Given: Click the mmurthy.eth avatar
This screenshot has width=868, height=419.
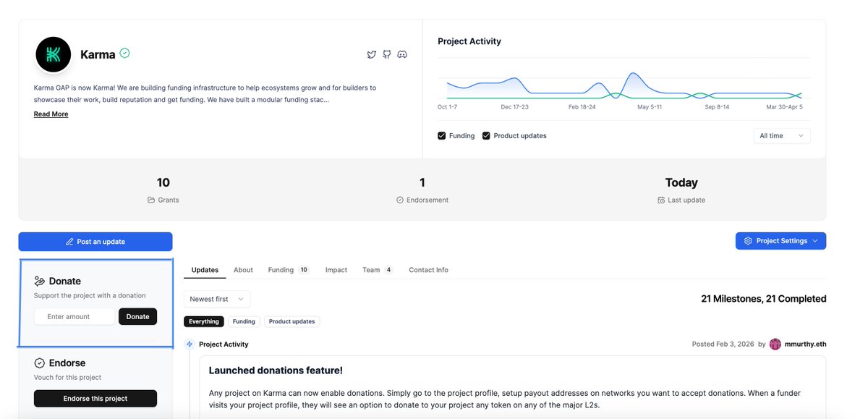Looking at the screenshot, I should click(775, 344).
